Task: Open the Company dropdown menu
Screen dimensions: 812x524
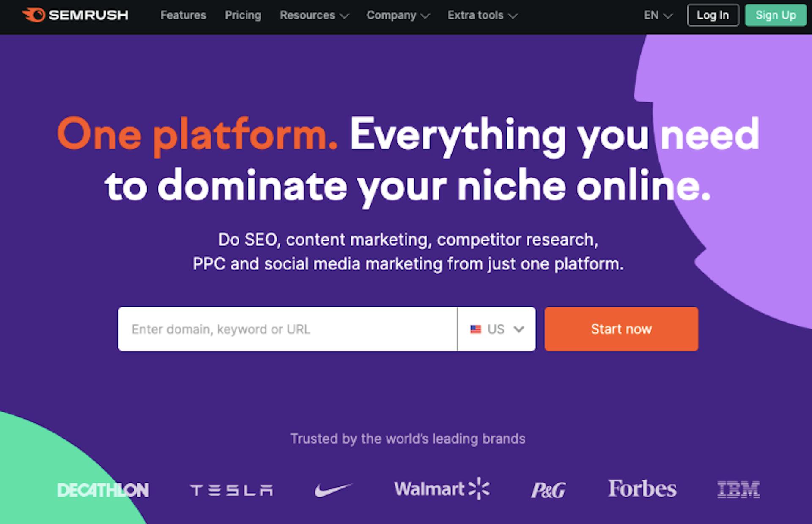Action: coord(398,16)
